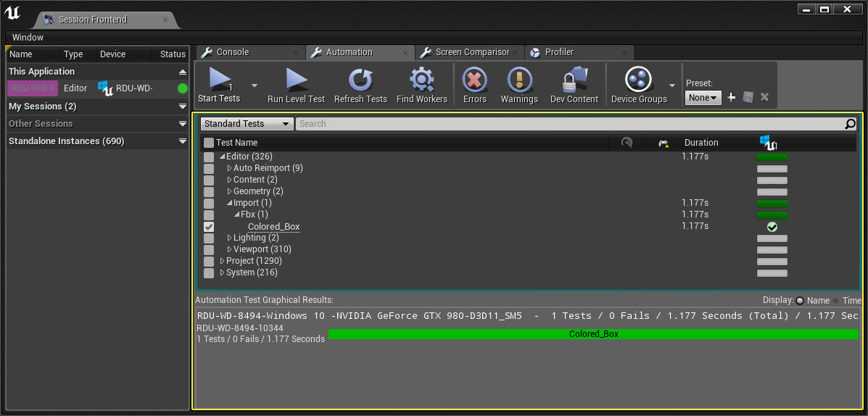Enable the Dev Content lock icon
Screen dimensions: 868x416
(574, 80)
